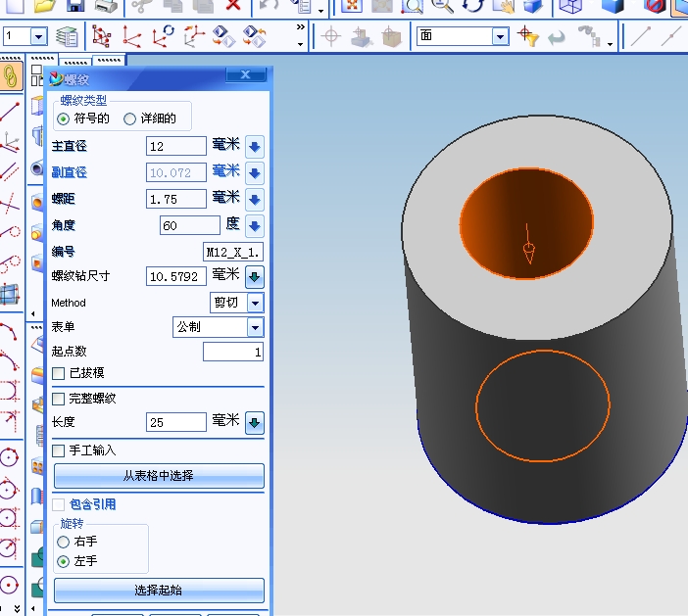Expand the toolbar overflow double chevron
Viewport: 688px width, 616px height.
300,27
